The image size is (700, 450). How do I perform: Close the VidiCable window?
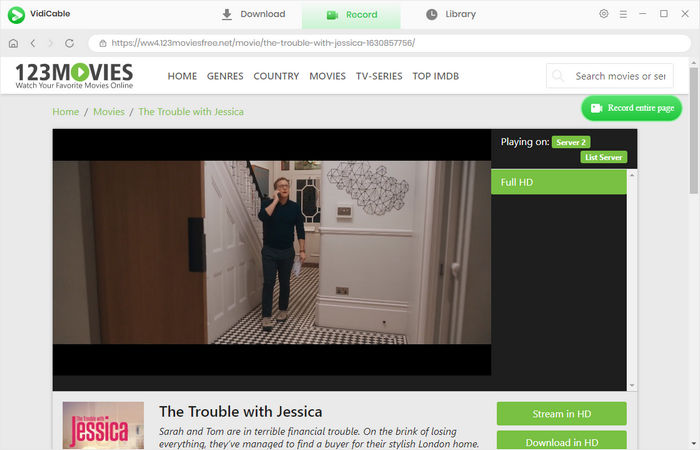pyautogui.click(x=685, y=14)
